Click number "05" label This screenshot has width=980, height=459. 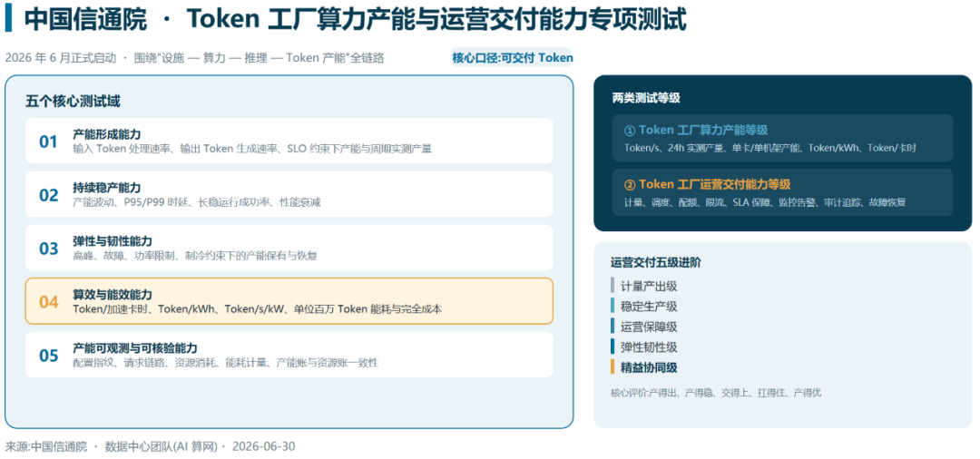(48, 356)
